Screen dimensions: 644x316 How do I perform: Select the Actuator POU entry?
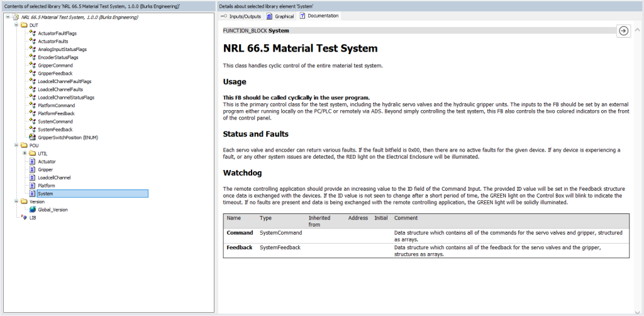point(47,162)
